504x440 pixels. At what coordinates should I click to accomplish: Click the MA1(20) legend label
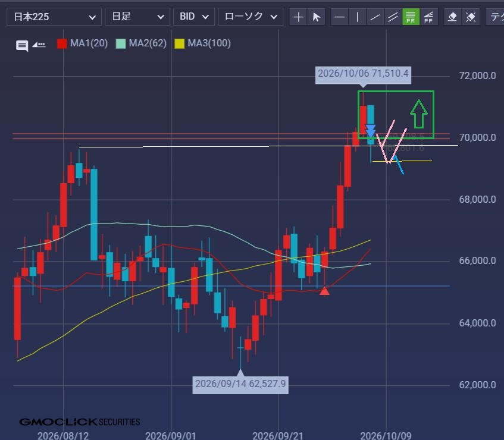tap(89, 43)
